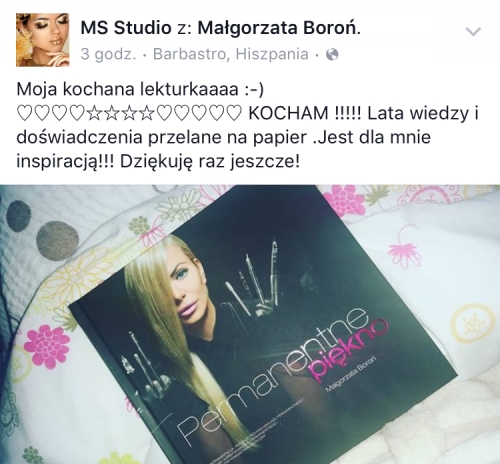The image size is (500, 464).
Task: Click the author name on the book cover
Action: (352, 374)
